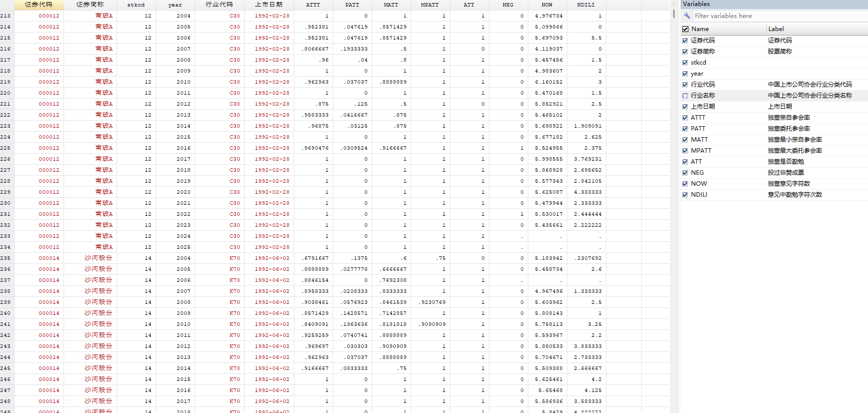Toggle the PATT variable checkbox
Screen dimensions: 868x413
(x=685, y=129)
